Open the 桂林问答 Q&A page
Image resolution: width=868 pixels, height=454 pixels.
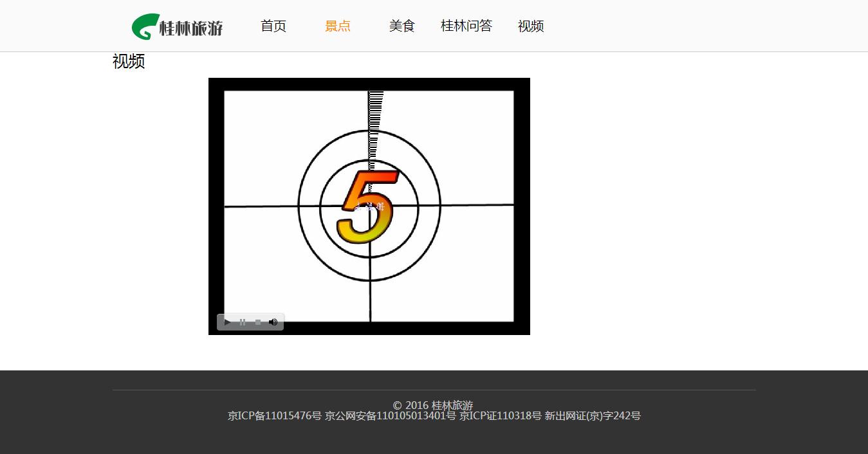[466, 26]
